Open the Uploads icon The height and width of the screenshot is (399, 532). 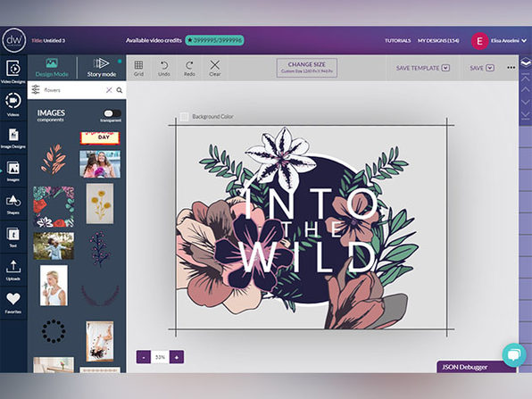tap(13, 270)
